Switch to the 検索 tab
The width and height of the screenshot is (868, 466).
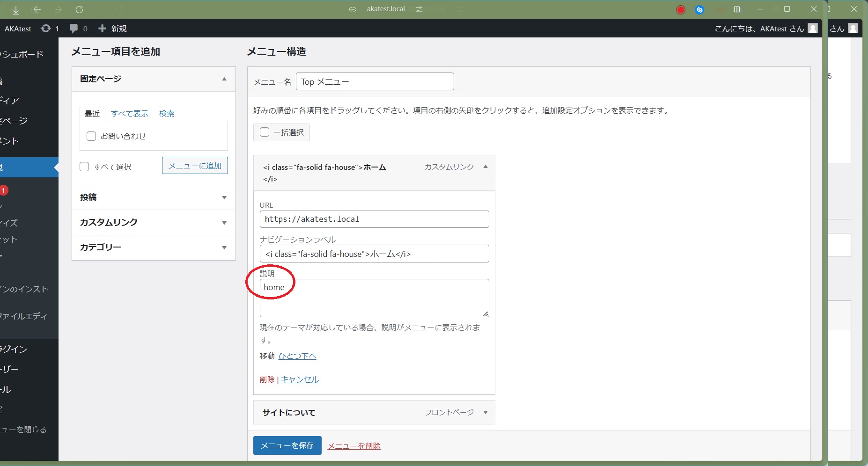coord(167,114)
